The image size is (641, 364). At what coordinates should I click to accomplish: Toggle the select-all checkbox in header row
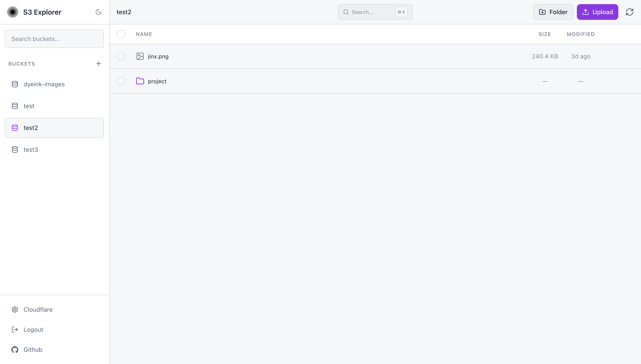[x=121, y=34]
